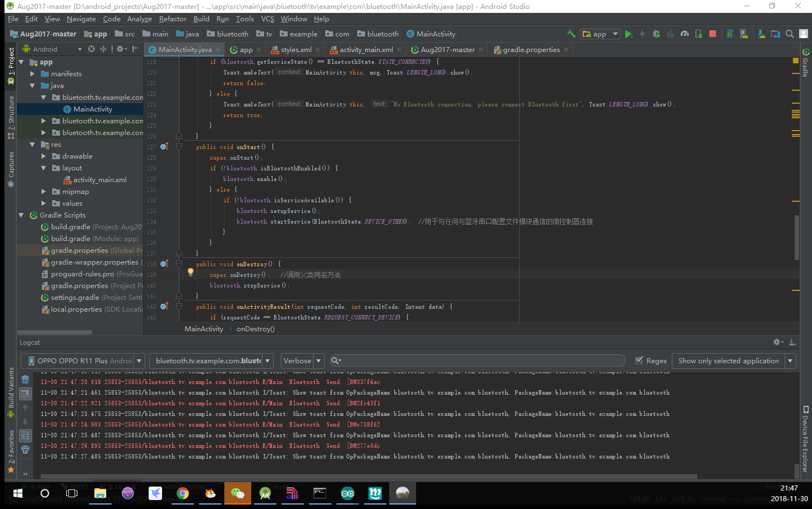Clear logcat with the trash icon
The width and height of the screenshot is (812, 509).
click(x=25, y=380)
